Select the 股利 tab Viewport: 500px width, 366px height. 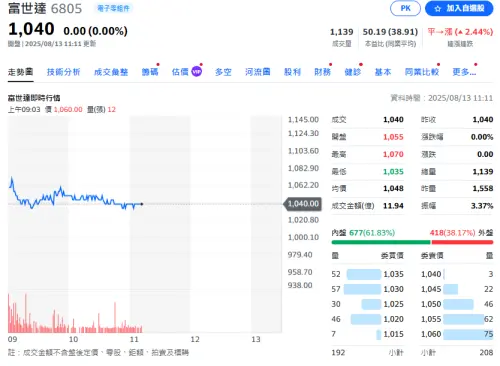point(292,72)
